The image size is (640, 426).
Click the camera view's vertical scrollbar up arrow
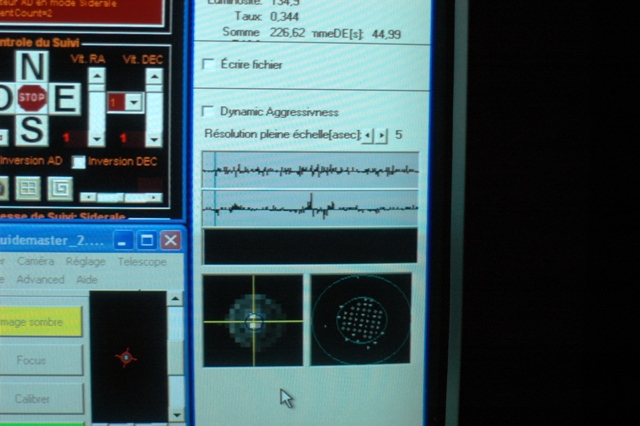176,299
